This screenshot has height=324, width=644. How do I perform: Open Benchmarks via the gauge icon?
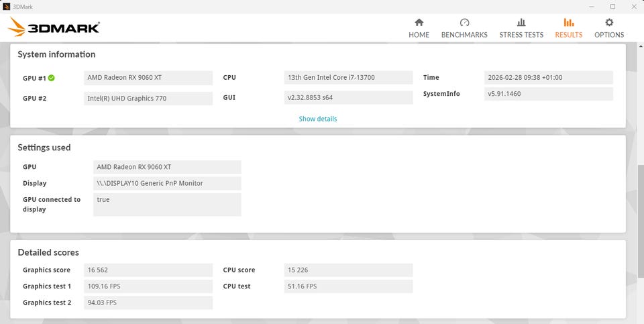pyautogui.click(x=464, y=22)
